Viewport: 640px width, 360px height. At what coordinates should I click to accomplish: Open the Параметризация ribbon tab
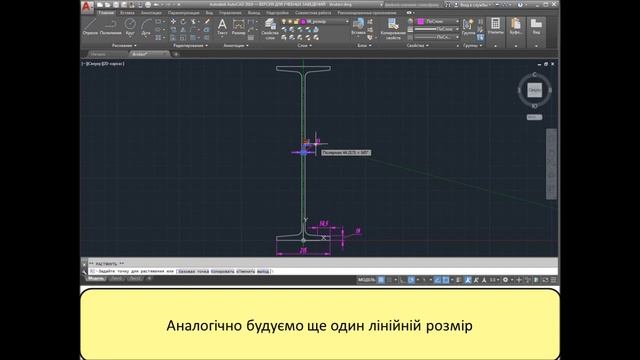183,13
